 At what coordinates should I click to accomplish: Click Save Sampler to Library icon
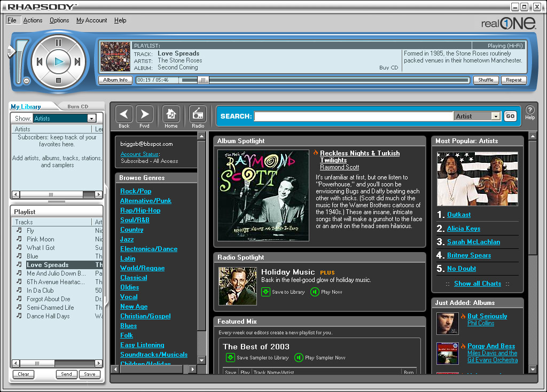tap(230, 357)
